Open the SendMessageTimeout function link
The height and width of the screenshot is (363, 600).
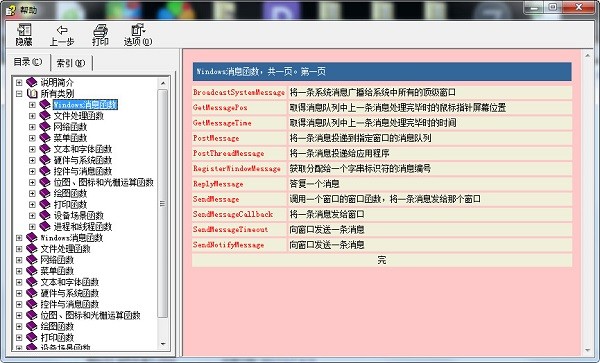[x=230, y=230]
